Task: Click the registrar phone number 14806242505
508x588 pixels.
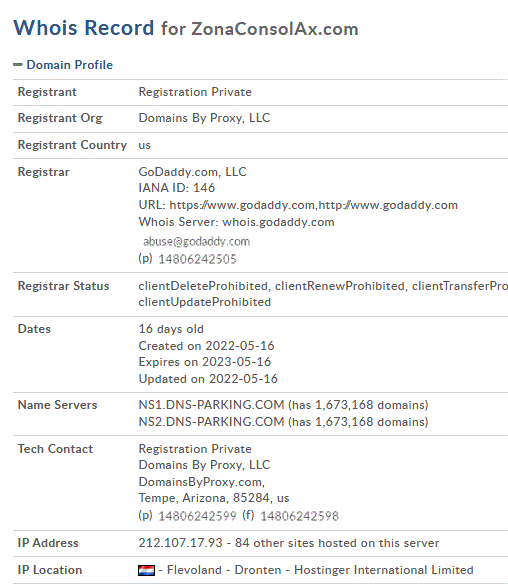Action: coord(198,259)
